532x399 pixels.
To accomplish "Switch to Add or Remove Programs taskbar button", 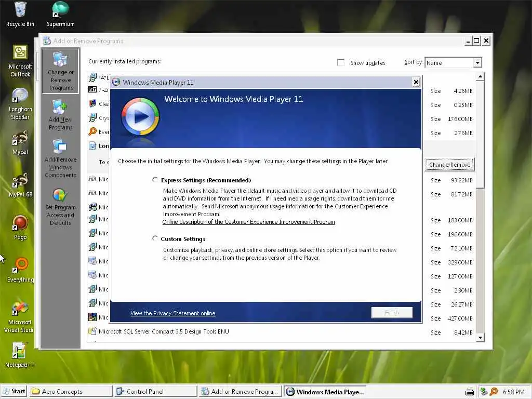I will click(240, 392).
